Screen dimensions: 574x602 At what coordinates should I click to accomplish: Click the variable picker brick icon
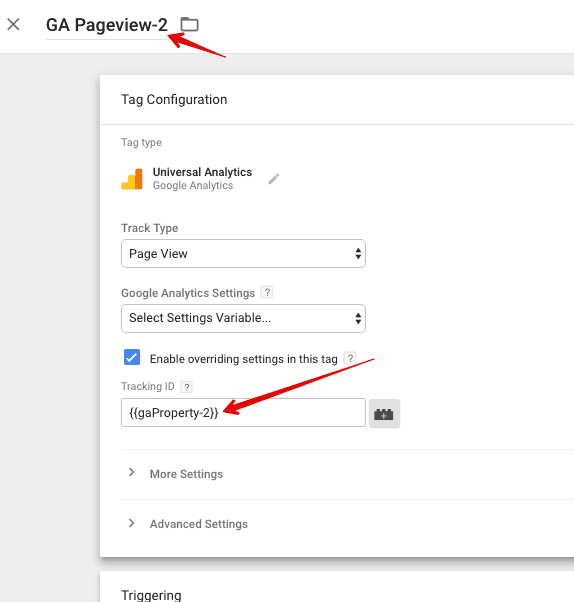pos(384,413)
